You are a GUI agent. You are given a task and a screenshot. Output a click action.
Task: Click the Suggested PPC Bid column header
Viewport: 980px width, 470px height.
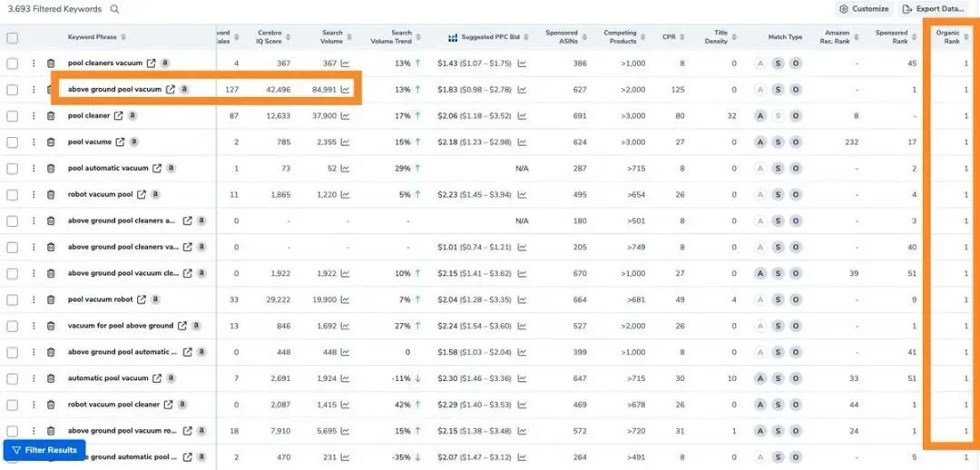coord(489,37)
